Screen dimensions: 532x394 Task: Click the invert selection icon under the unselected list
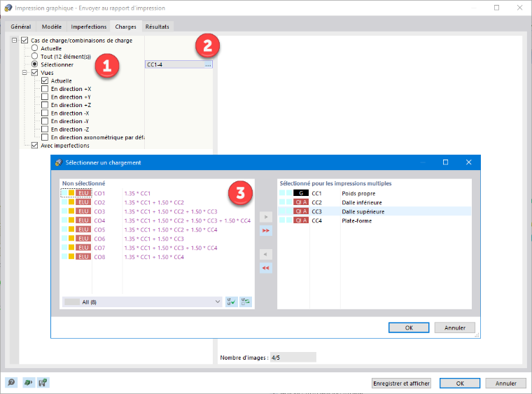pos(246,302)
